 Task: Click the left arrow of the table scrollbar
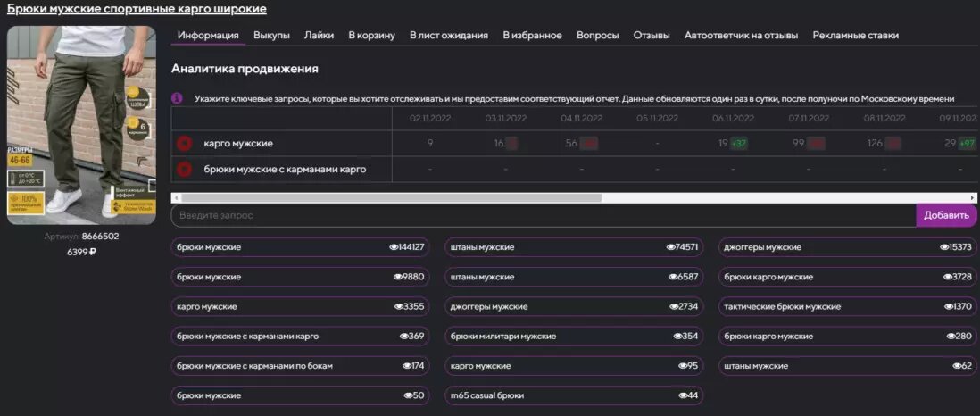click(176, 197)
